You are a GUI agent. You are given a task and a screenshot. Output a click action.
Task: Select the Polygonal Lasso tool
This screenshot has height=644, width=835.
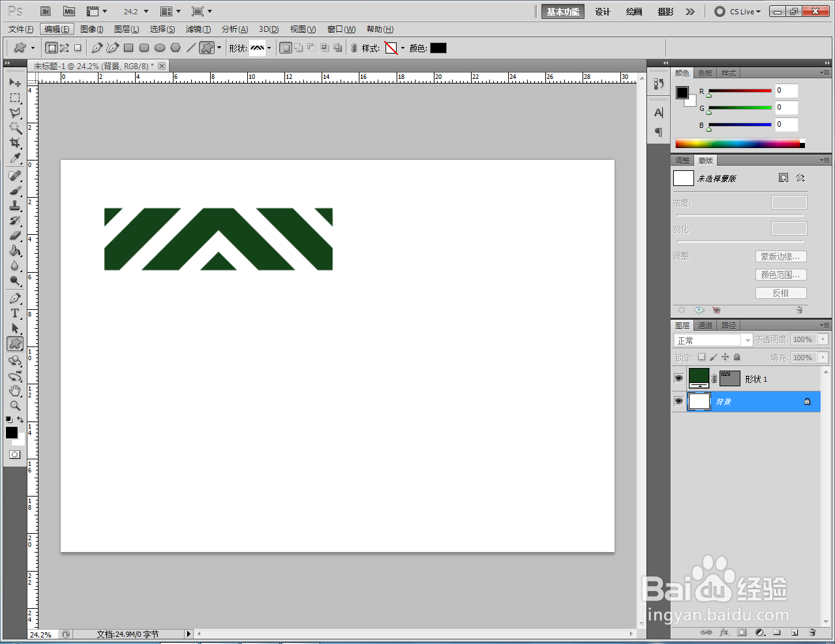tap(15, 113)
